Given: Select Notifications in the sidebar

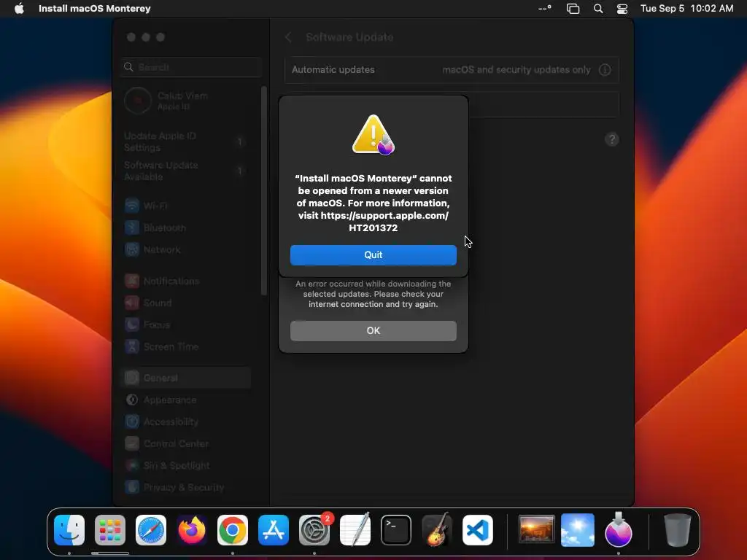Looking at the screenshot, I should click(186, 281).
